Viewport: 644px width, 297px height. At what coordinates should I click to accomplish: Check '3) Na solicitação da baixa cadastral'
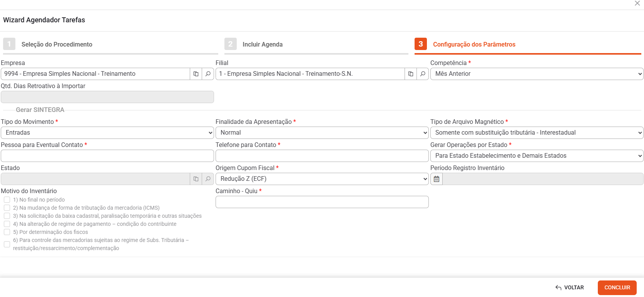pyautogui.click(x=7, y=216)
